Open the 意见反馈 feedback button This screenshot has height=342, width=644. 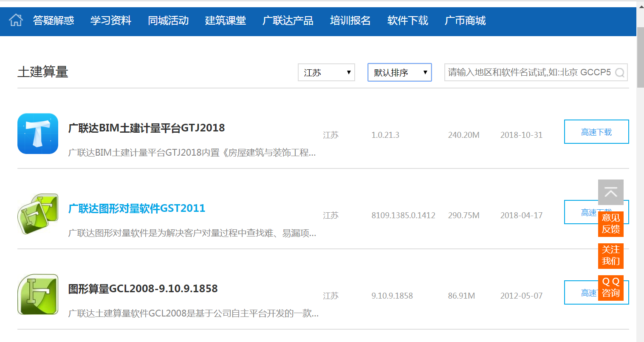pyautogui.click(x=611, y=224)
